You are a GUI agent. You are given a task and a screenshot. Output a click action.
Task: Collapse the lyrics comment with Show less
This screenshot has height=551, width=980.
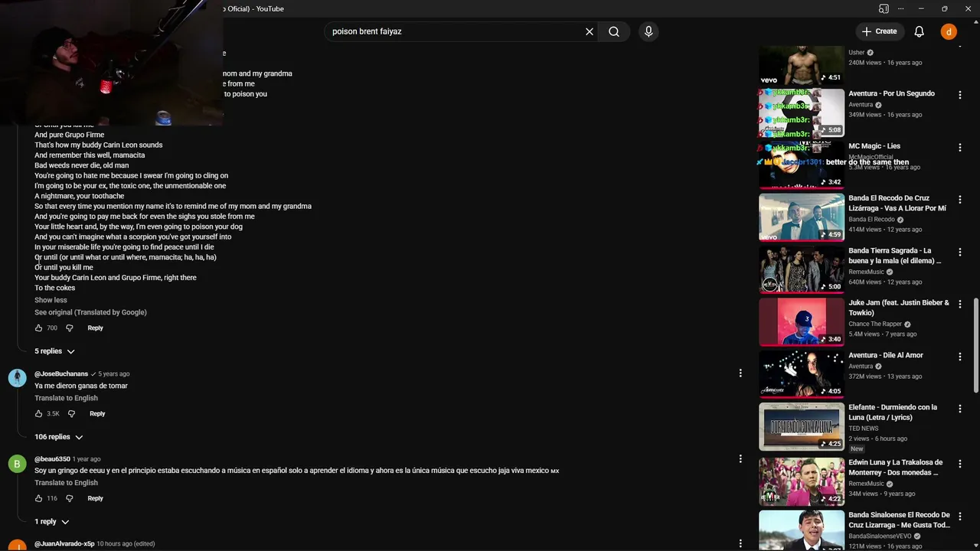point(51,300)
